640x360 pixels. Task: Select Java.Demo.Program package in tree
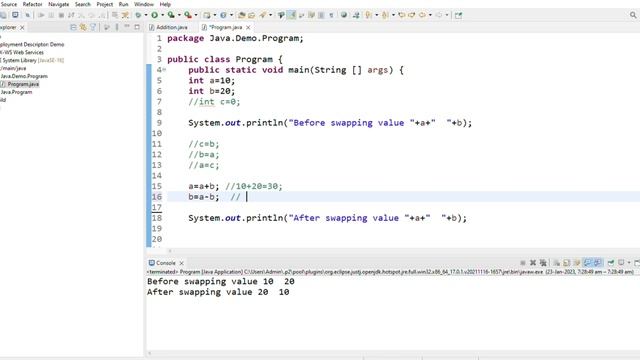click(24, 76)
